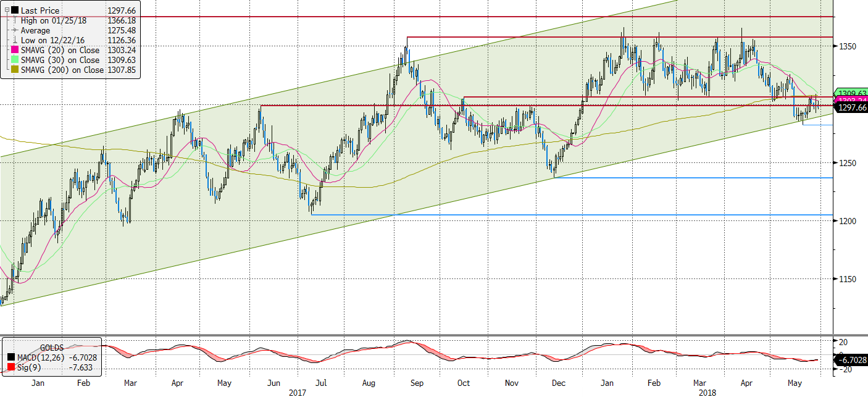Screen dimensions: 868x397
Task: Click the light green SMAVG (30) swatch
Action: pos(14,60)
